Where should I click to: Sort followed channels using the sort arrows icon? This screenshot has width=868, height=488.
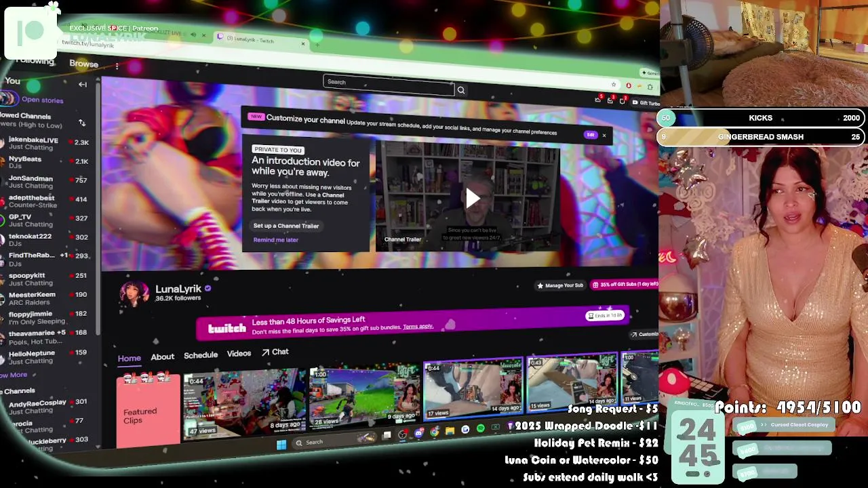tap(82, 123)
